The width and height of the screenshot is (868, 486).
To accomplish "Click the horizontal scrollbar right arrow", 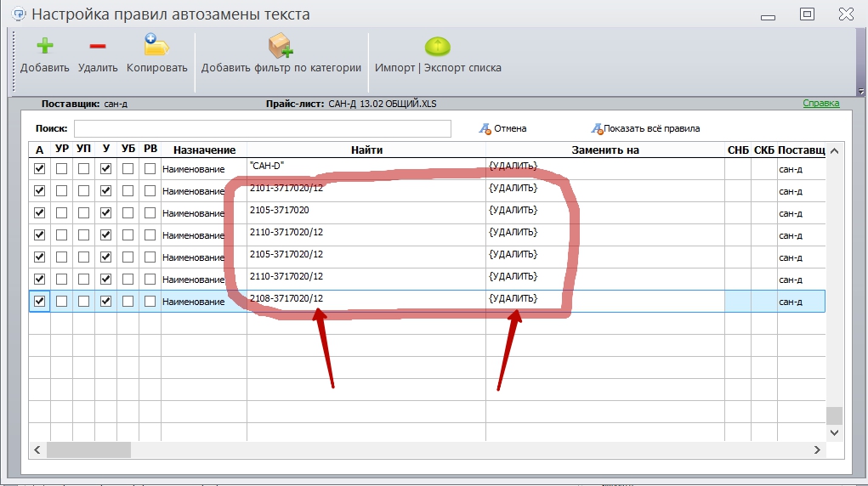I will pyautogui.click(x=817, y=450).
